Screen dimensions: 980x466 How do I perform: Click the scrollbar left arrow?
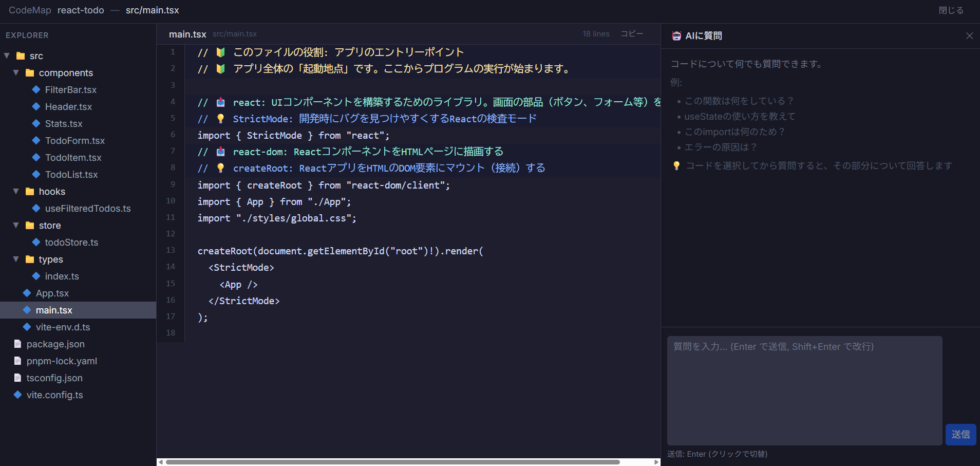tap(161, 462)
